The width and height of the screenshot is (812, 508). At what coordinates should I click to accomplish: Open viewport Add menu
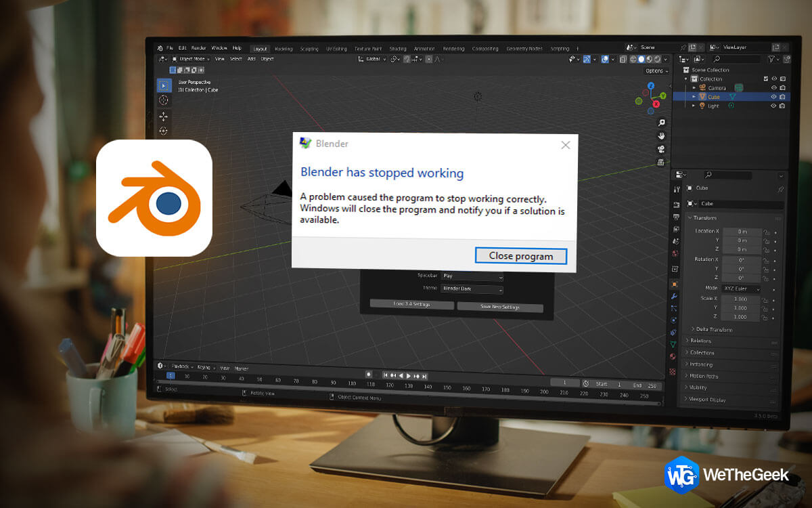point(252,59)
